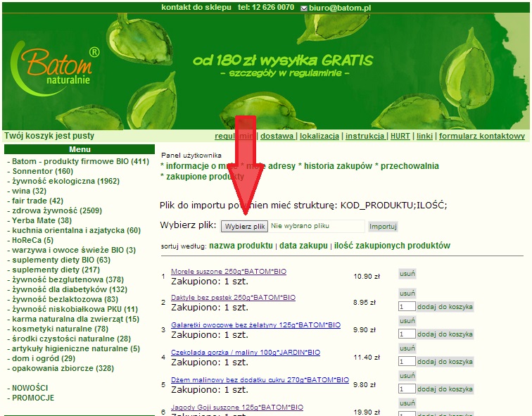The image size is (532, 416).
Task: Open PROMOCJE menu entry
Action: pos(33,398)
